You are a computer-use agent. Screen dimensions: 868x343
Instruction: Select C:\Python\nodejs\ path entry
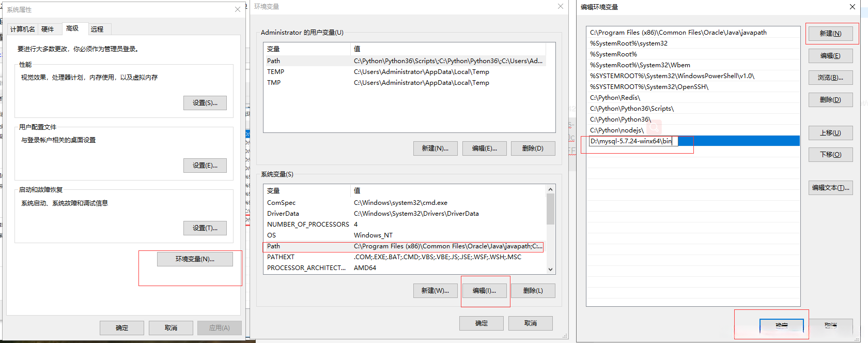693,130
